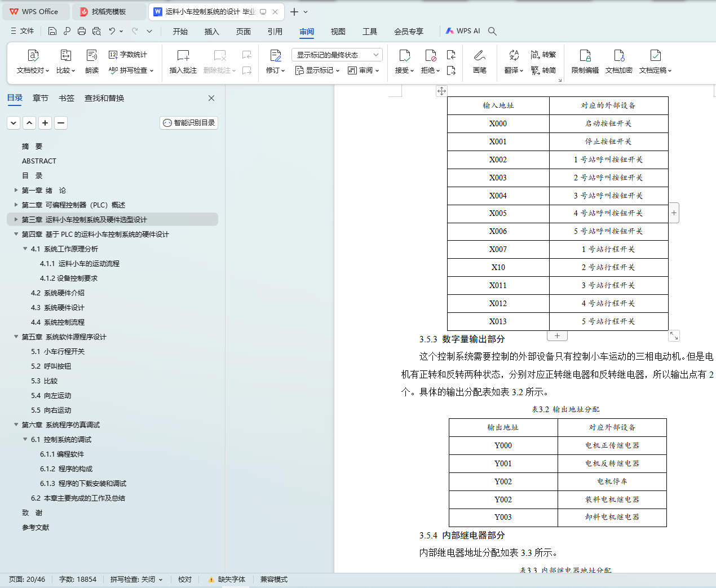
Task: Open the 文件 menu
Action: click(x=23, y=31)
